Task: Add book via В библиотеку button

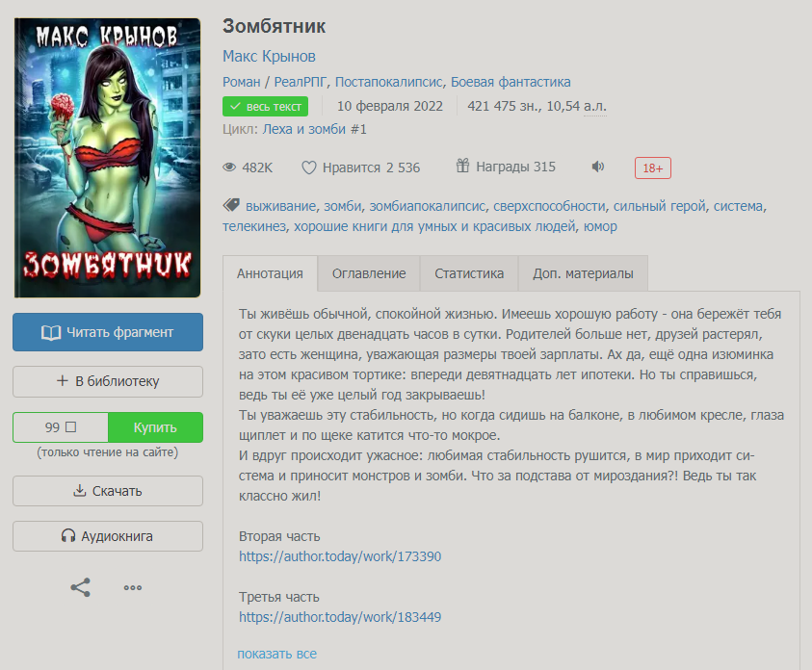Action: [108, 381]
